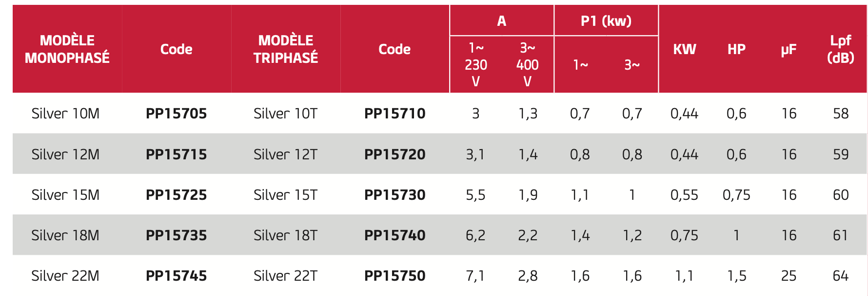This screenshot has height=308, width=868.
Task: Select the Silver 12T model cell
Action: (x=286, y=154)
